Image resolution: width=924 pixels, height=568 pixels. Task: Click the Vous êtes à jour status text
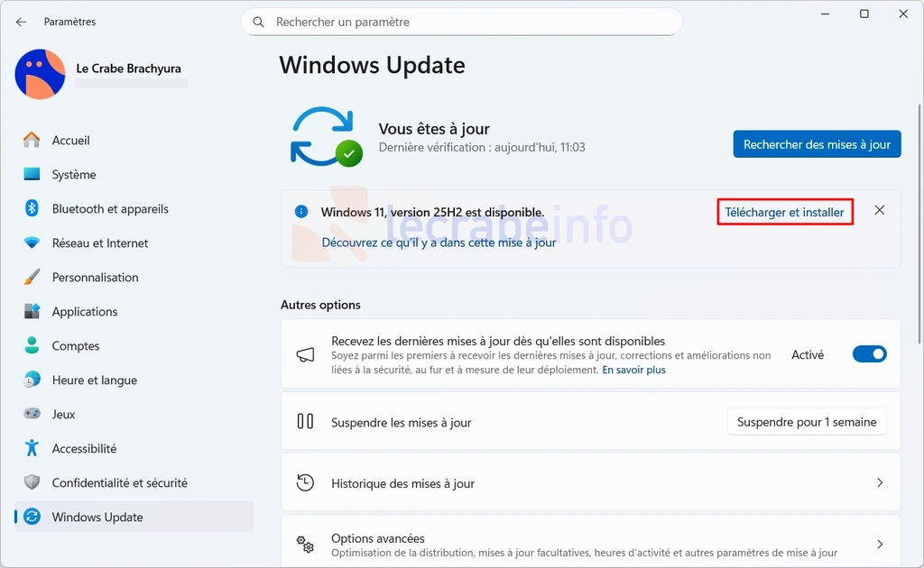click(x=434, y=128)
